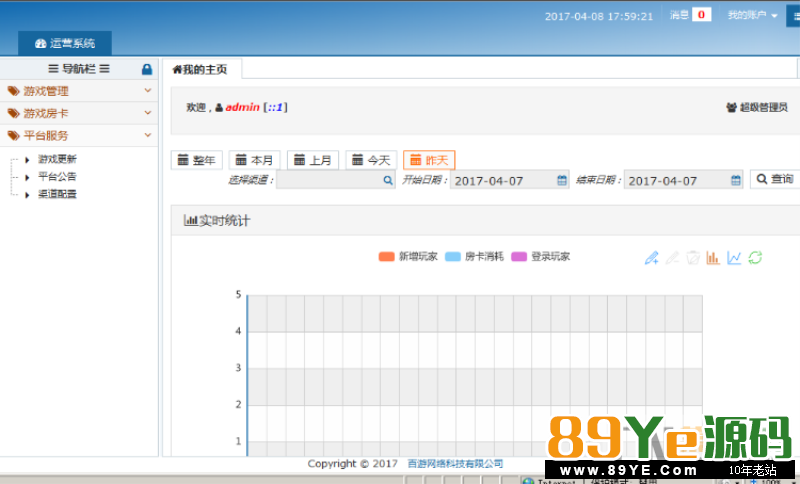Image resolution: width=800 pixels, height=484 pixels.
Task: Click the greyed clear-marks trash icon
Action: point(693,258)
